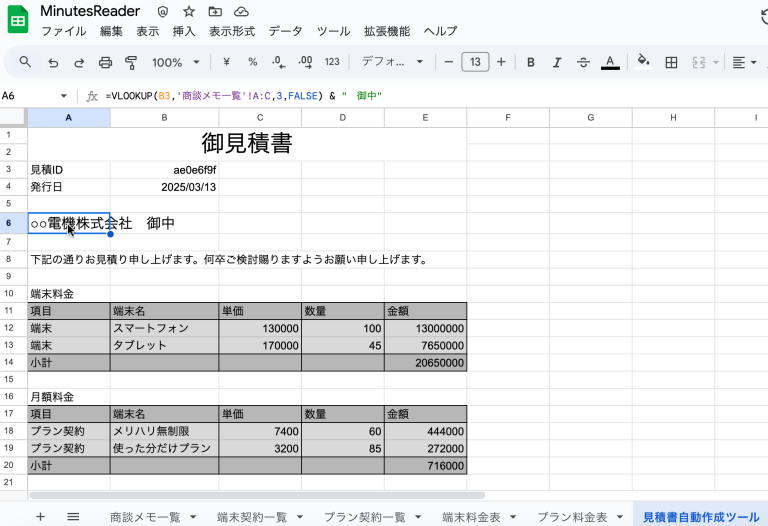Click the print icon
The image size is (768, 526).
tap(105, 62)
